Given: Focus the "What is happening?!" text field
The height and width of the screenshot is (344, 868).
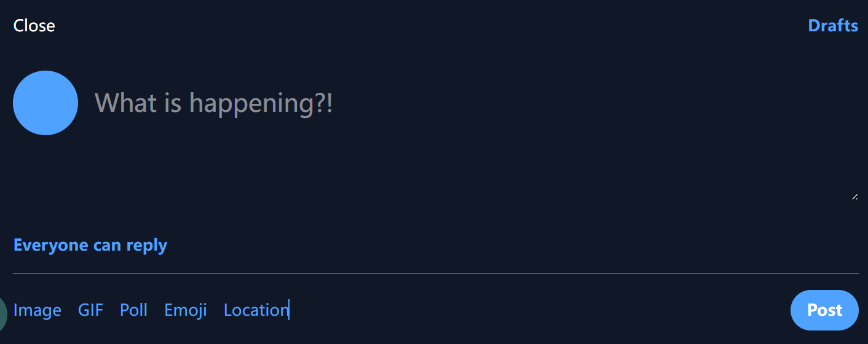Looking at the screenshot, I should 476,134.
